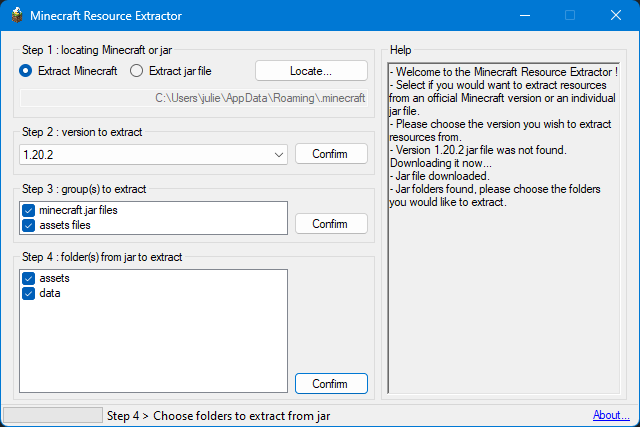This screenshot has width=640, height=427.
Task: Click inside the Help text box
Action: point(505,300)
